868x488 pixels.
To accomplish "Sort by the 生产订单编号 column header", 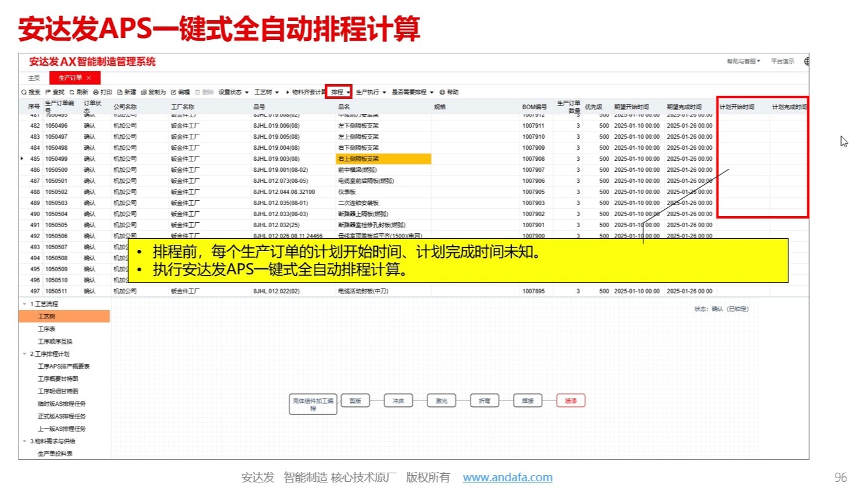I will 60,107.
